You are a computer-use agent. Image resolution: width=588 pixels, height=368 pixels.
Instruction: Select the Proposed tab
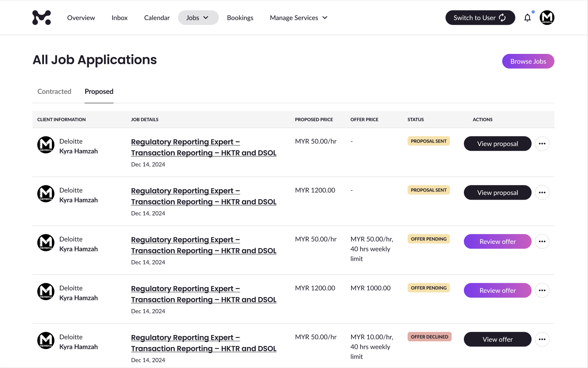coord(99,91)
